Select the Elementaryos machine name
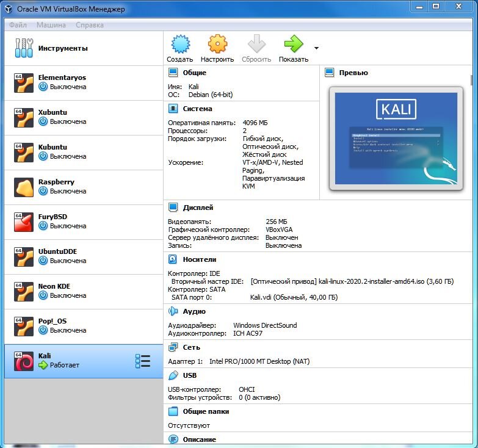The image size is (478, 448). (62, 78)
